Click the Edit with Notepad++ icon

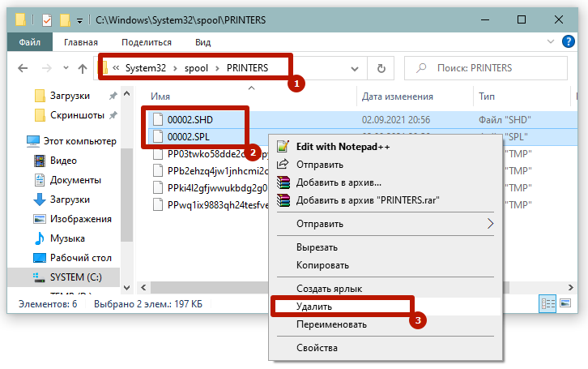click(x=283, y=147)
